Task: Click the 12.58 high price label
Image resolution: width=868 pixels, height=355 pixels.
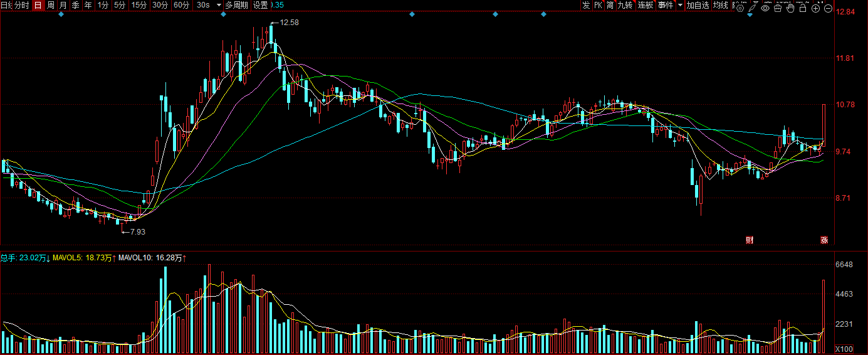Action: tap(290, 22)
